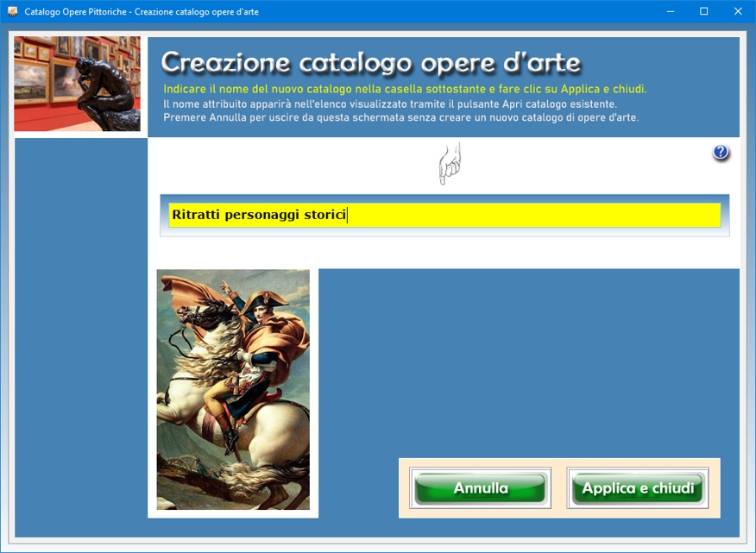Image resolution: width=756 pixels, height=553 pixels.
Task: Click the Napoleon on horseback painting thumbnail
Action: pyautogui.click(x=233, y=390)
